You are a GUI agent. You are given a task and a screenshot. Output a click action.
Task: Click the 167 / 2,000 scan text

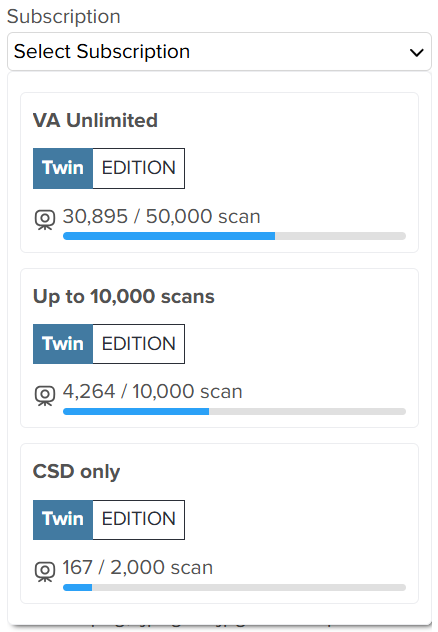click(138, 568)
